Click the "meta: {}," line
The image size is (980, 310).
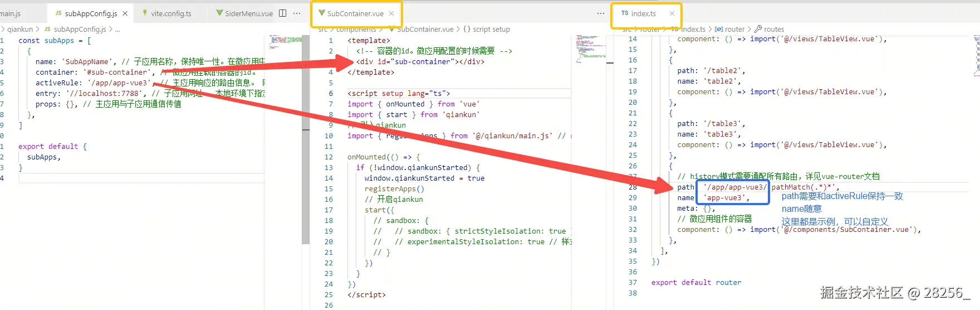coord(697,209)
